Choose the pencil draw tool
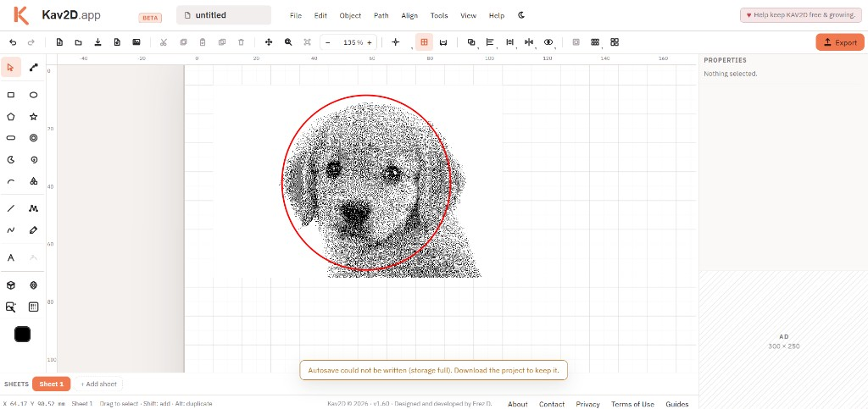 (x=33, y=230)
